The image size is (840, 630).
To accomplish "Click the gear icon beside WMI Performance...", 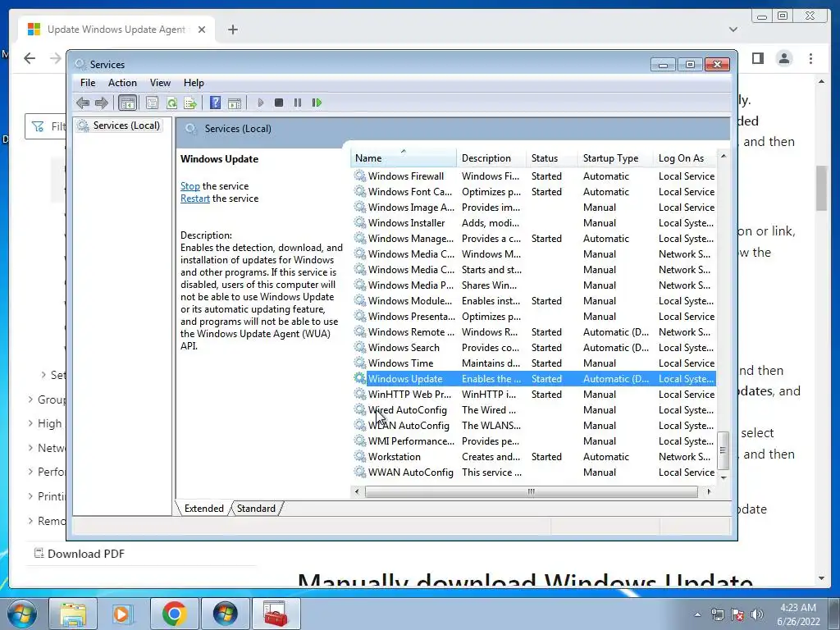I will pos(360,441).
